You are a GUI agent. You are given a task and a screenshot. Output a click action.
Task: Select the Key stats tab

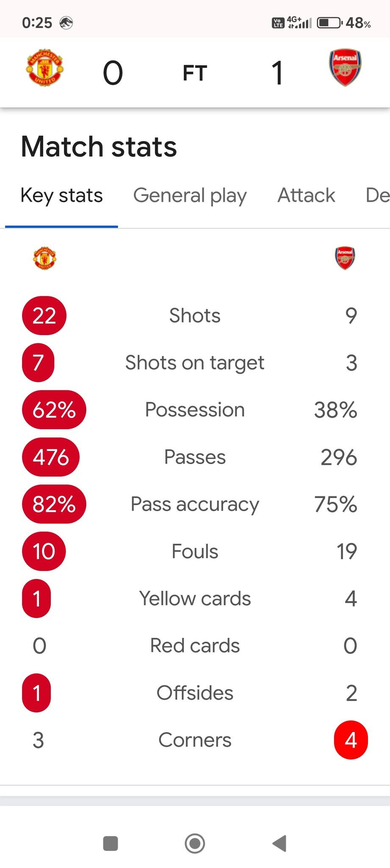(x=61, y=195)
